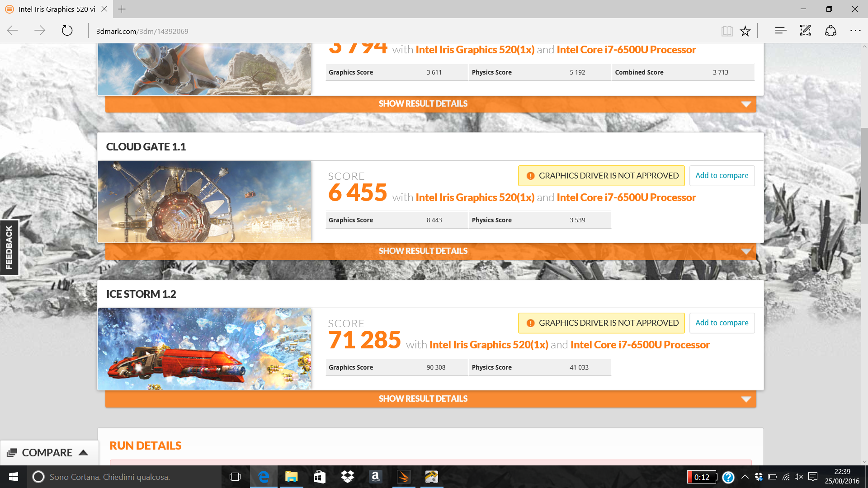Open the Windows Start menu
868x488 pixels.
coord(14,477)
